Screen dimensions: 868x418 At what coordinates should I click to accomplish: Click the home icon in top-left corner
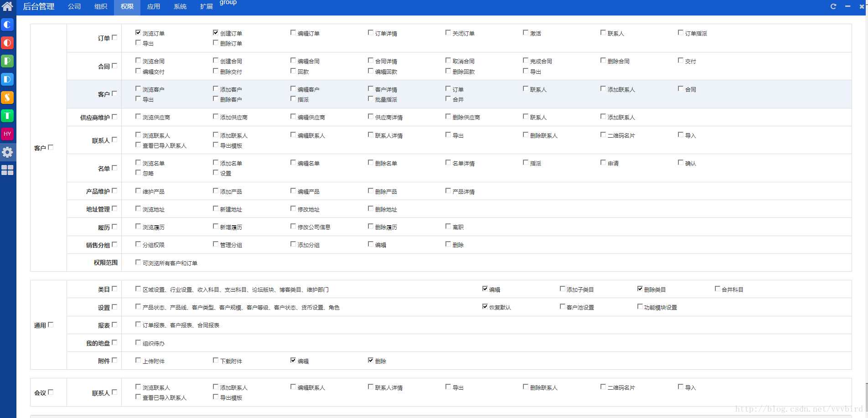click(x=7, y=6)
